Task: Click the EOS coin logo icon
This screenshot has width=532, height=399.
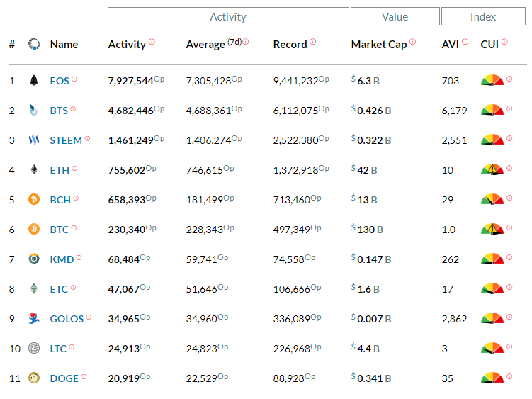Action: [x=34, y=81]
